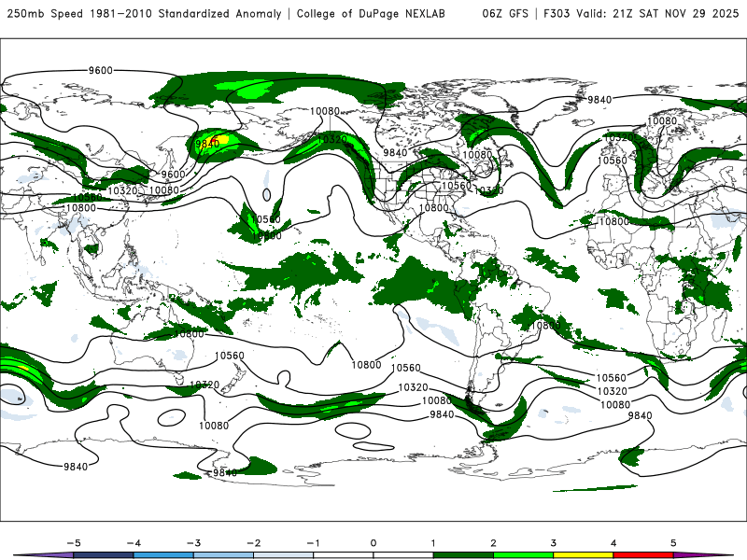Click the '06Z GFS' model run text
This screenshot has height=560, width=747.
point(505,13)
